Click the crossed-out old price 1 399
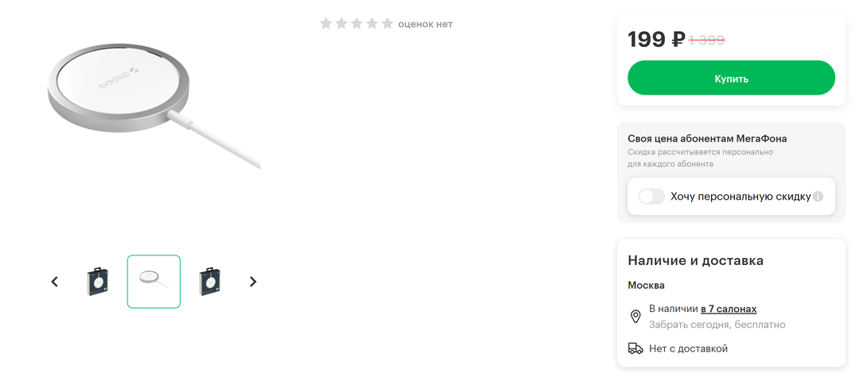The image size is (868, 378). (707, 40)
